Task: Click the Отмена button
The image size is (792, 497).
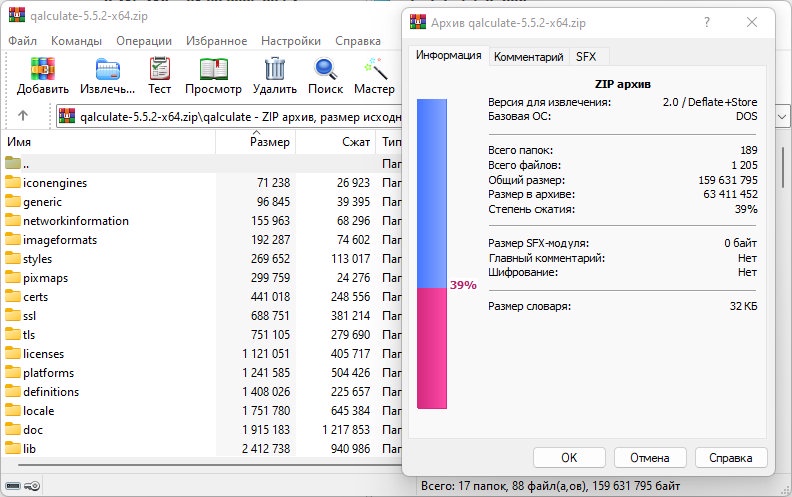Action: point(650,458)
